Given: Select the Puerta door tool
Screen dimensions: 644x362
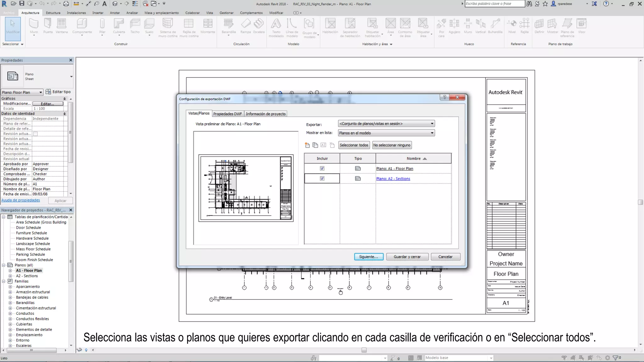Looking at the screenshot, I should 48,24.
